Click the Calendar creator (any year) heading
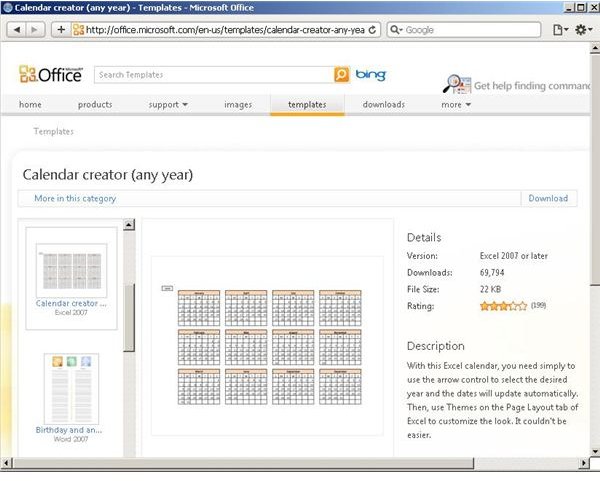The width and height of the screenshot is (600, 481). tap(108, 175)
